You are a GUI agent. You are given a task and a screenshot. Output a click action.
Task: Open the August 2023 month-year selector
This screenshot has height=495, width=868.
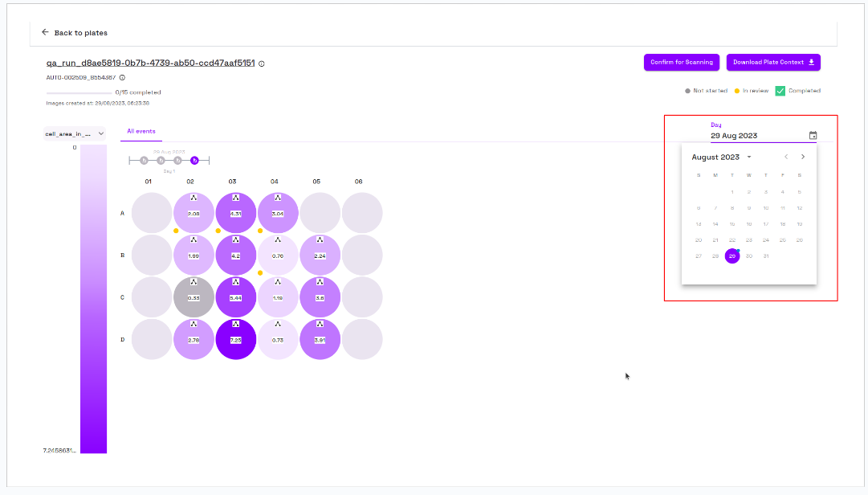(x=721, y=157)
